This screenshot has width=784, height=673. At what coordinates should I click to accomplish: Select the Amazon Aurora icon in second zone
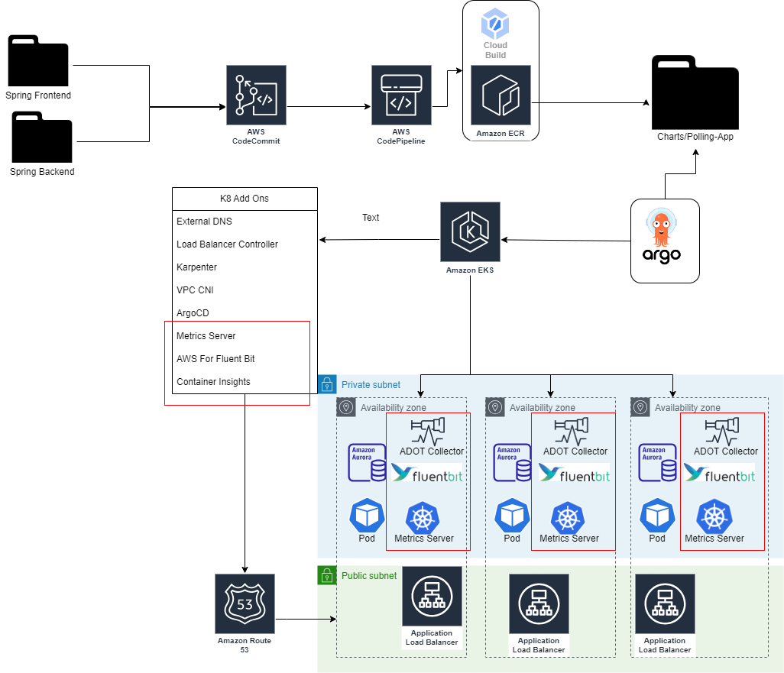point(512,462)
